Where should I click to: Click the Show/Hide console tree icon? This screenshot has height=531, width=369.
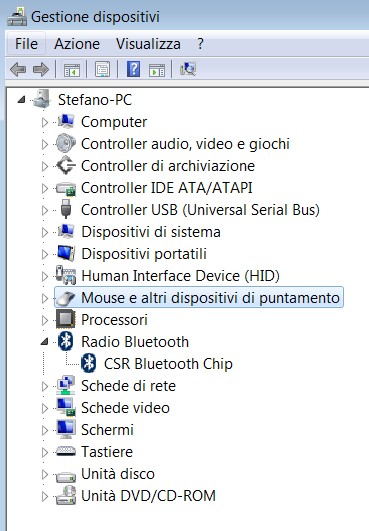(72, 70)
